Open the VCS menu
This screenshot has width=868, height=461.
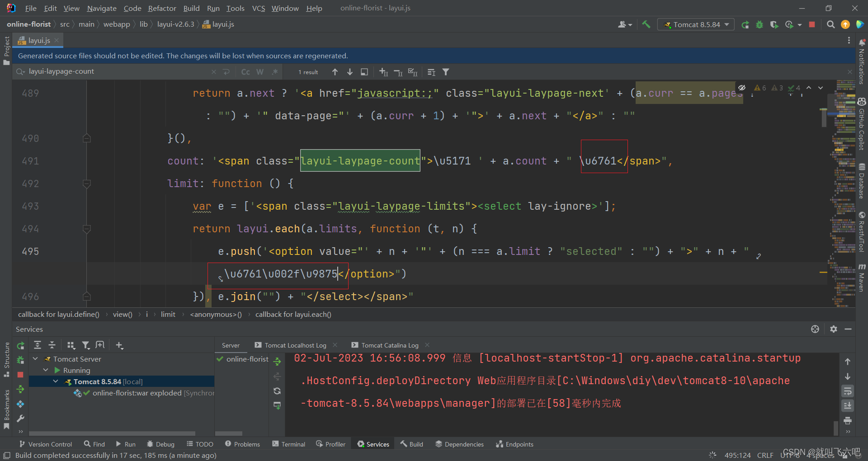(x=259, y=8)
